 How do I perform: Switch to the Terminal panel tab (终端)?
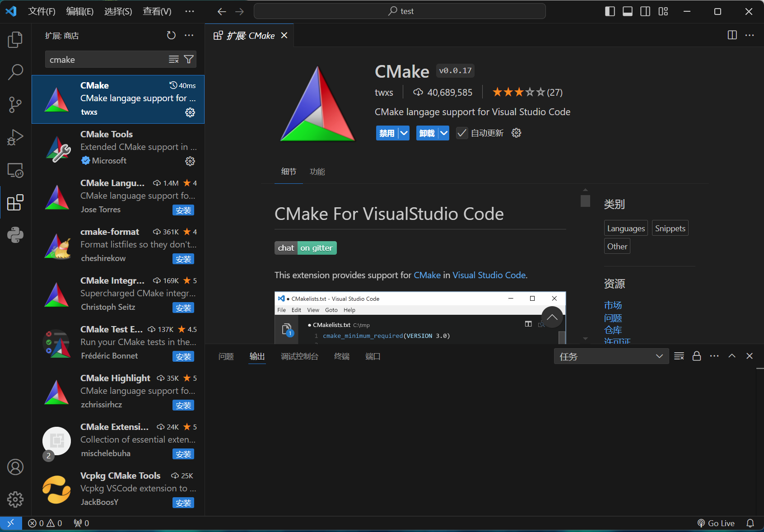click(342, 356)
